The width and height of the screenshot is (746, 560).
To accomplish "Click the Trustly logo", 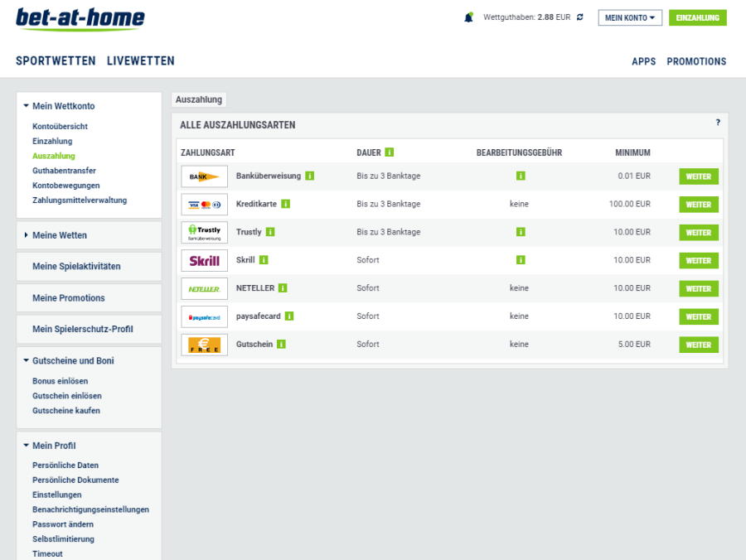I will 205,233.
